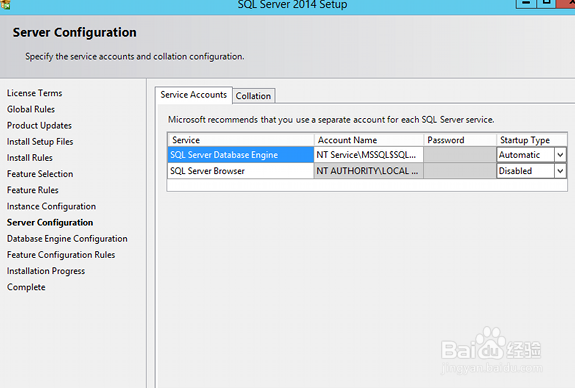The image size is (575, 388).
Task: Maximize the SQL Server 2014 Setup window
Action: point(546,3)
